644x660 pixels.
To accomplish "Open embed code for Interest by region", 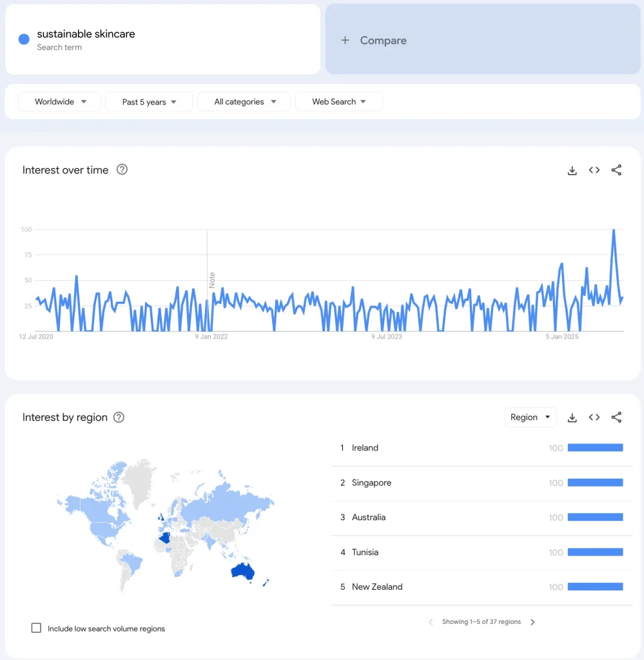I will tap(594, 418).
